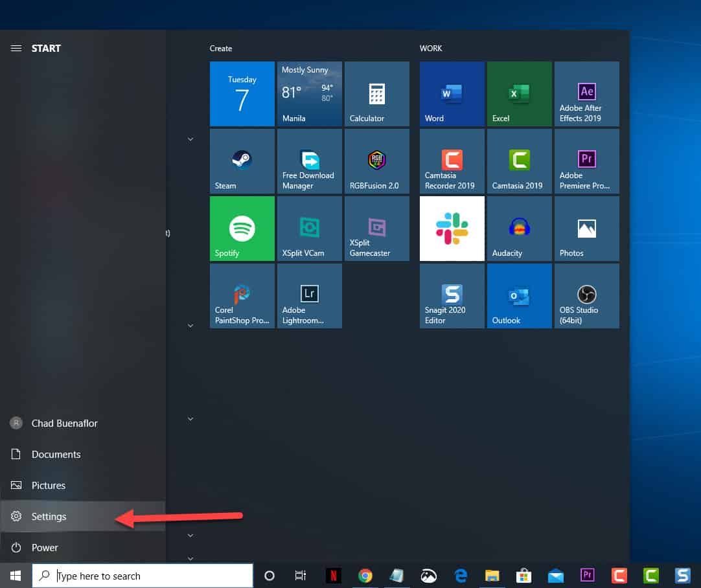Select the WORK group header
701x588 pixels.
pos(431,49)
